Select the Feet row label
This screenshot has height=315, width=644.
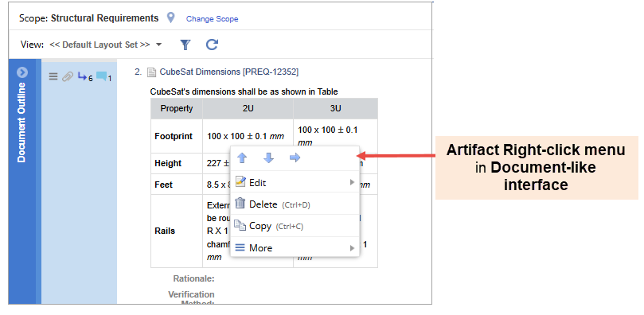(163, 185)
